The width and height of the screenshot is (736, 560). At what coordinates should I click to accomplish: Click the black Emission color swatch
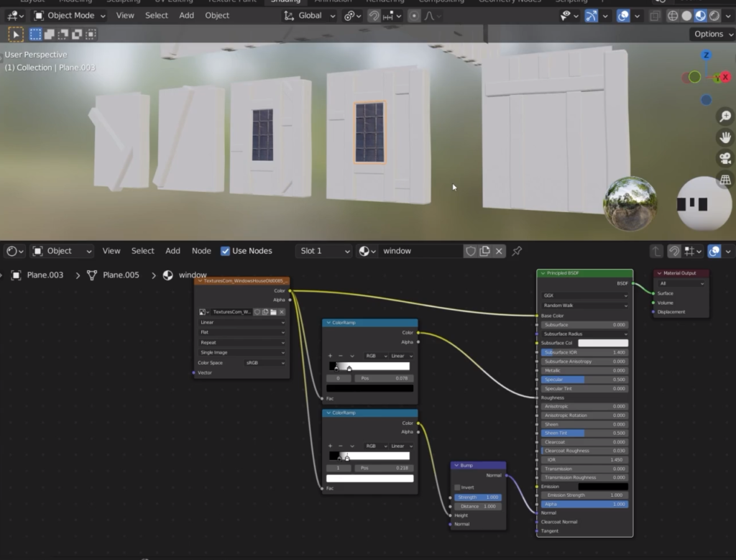click(x=603, y=487)
